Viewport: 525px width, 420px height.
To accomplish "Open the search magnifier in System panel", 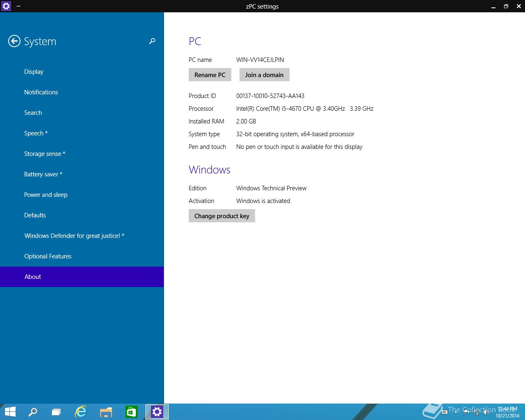I will tap(152, 41).
